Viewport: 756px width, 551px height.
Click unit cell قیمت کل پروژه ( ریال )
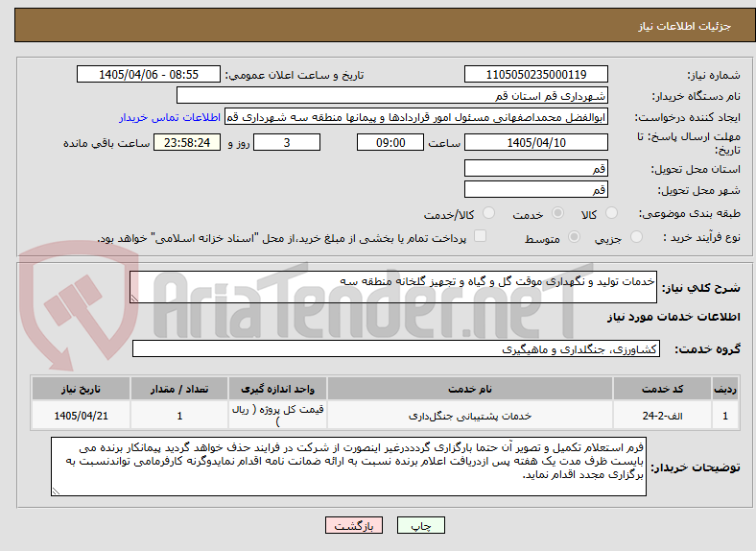click(x=277, y=416)
